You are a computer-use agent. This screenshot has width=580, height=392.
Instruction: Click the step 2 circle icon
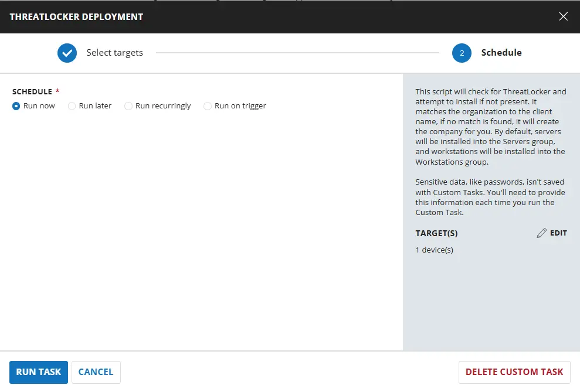point(462,53)
